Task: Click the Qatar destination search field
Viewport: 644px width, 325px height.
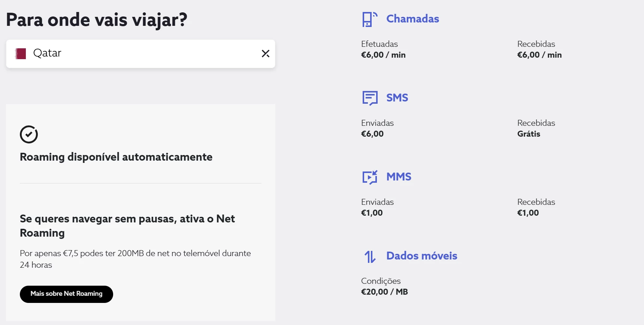Action: [x=142, y=54]
